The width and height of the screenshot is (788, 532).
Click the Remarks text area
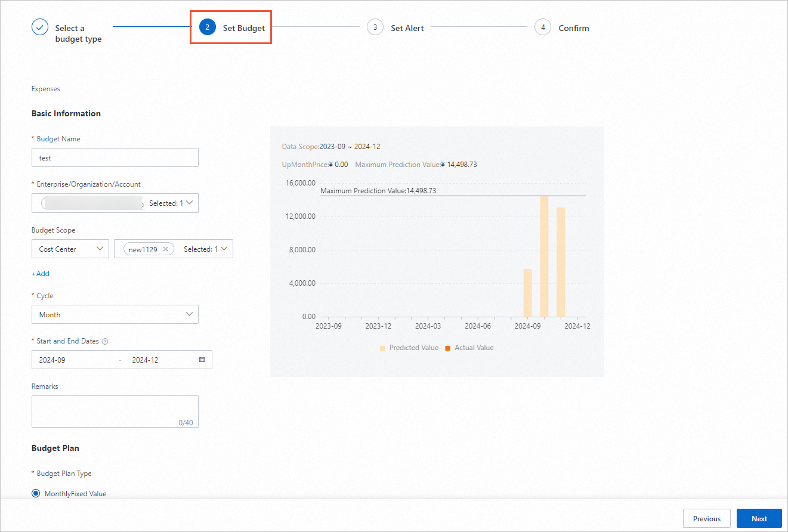click(x=115, y=412)
